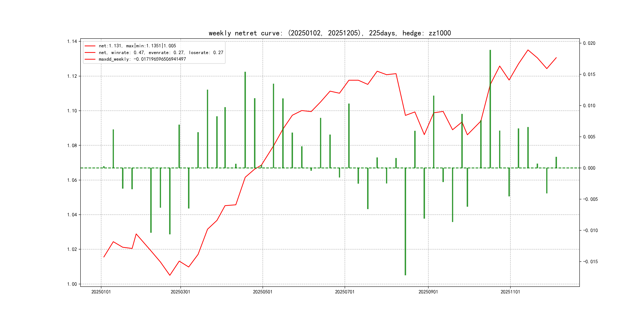
Task: Click the 20250301 x-axis date label
Action: point(180,292)
